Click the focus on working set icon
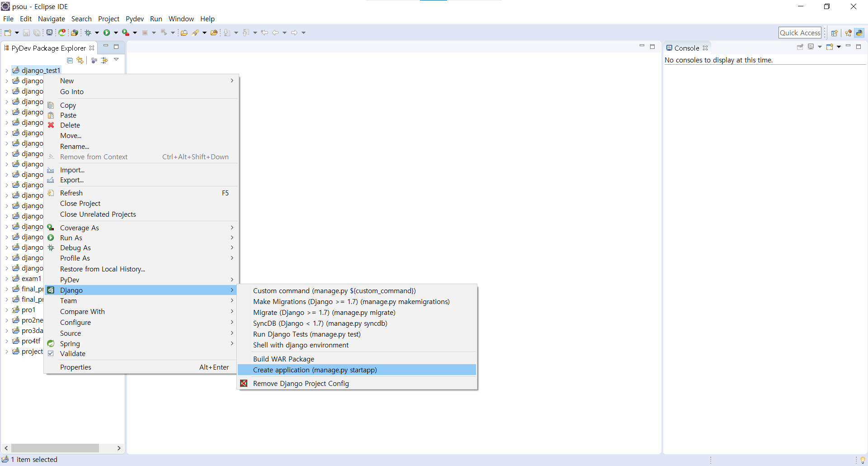This screenshot has width=868, height=466. tap(94, 60)
